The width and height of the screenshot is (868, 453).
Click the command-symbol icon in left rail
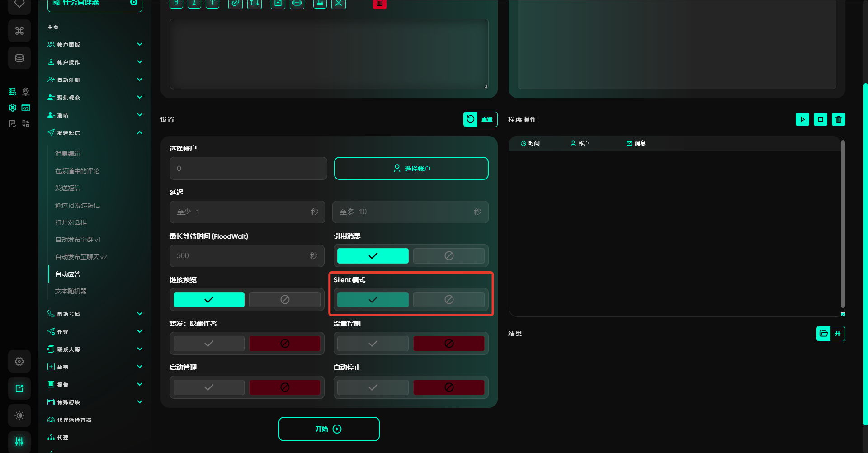[x=19, y=31]
